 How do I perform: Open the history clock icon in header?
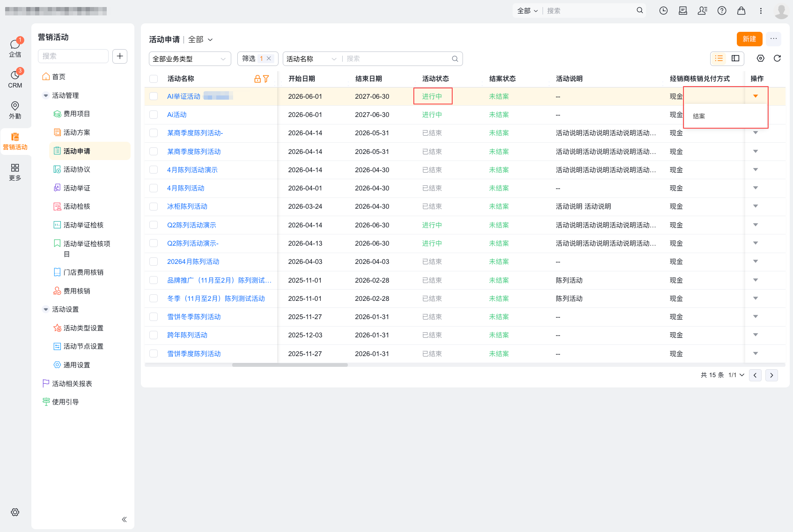663,10
